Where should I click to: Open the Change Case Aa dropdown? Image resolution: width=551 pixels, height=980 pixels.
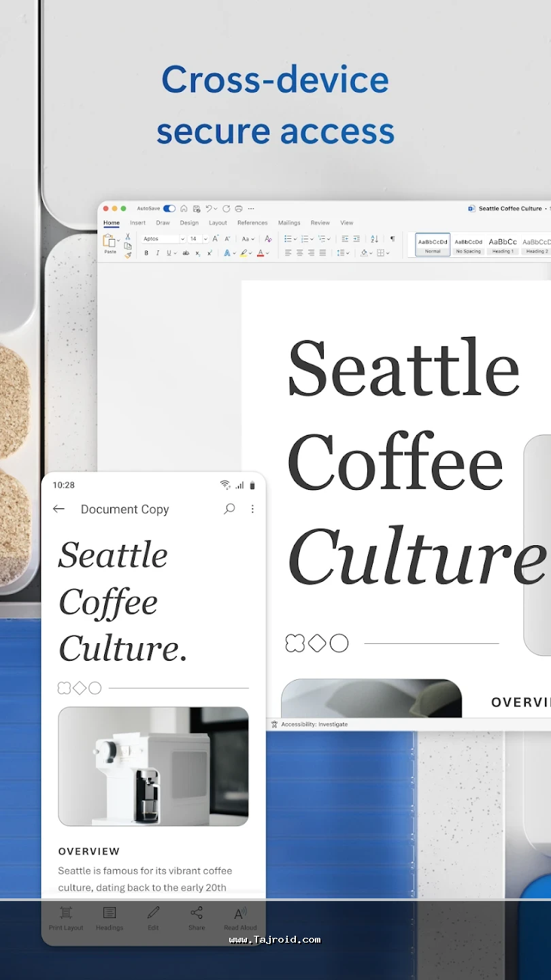click(248, 239)
